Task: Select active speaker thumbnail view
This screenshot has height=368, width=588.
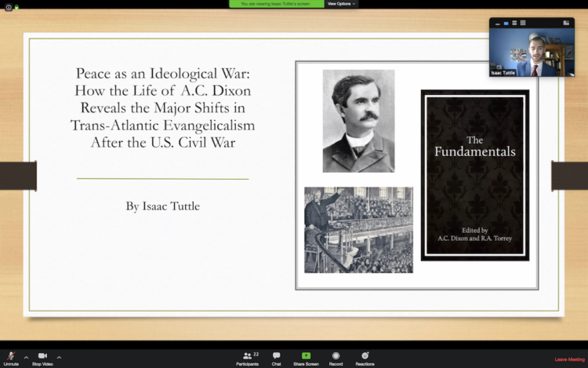Action: [x=506, y=23]
